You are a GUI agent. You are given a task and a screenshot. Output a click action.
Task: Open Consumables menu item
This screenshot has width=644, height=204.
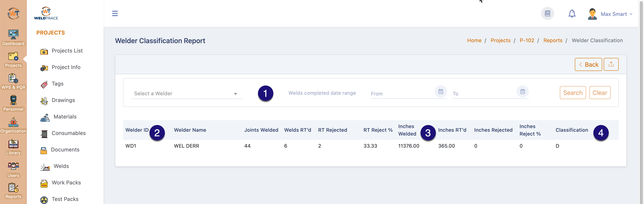[x=68, y=133]
